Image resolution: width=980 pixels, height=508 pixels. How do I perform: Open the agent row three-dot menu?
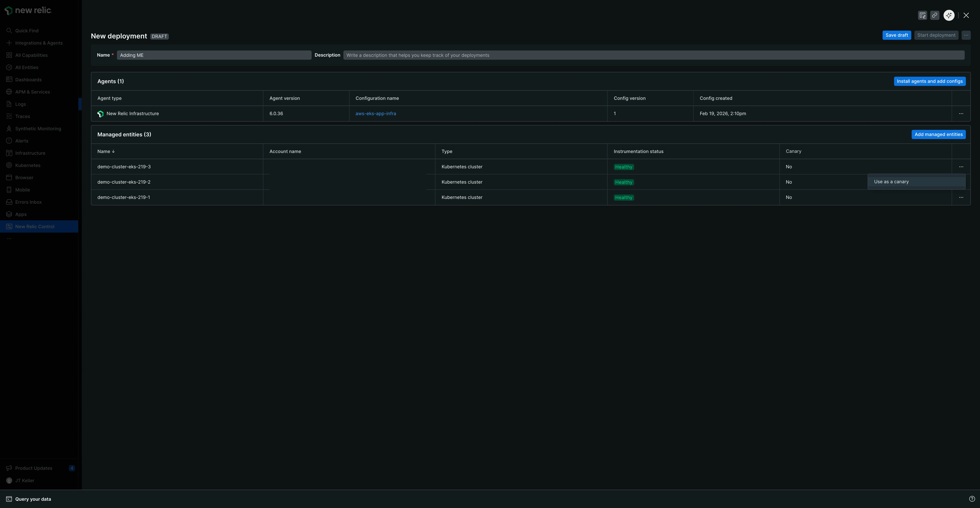click(x=961, y=113)
